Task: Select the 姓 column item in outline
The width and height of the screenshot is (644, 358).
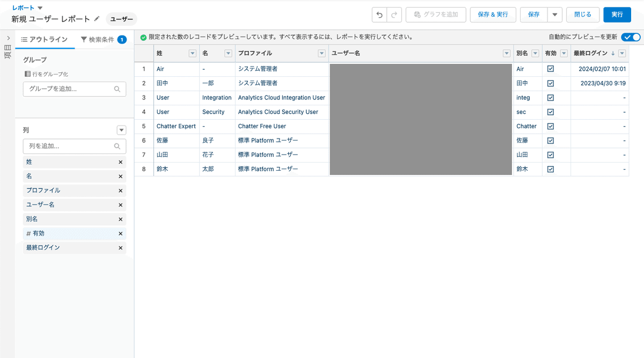Action: (x=75, y=162)
